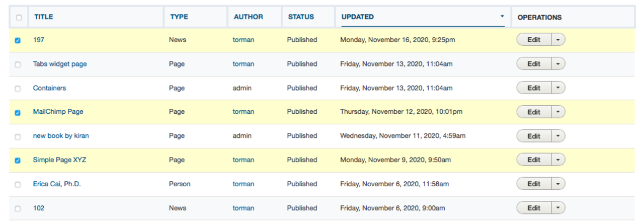The width and height of the screenshot is (644, 224).
Task: Sort content by Author header
Action: pos(248,17)
